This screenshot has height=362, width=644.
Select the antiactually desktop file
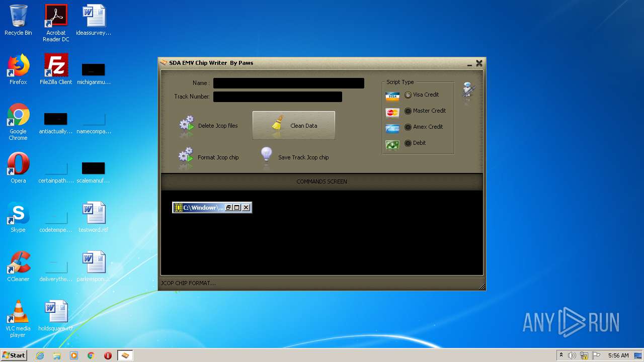pos(56,122)
